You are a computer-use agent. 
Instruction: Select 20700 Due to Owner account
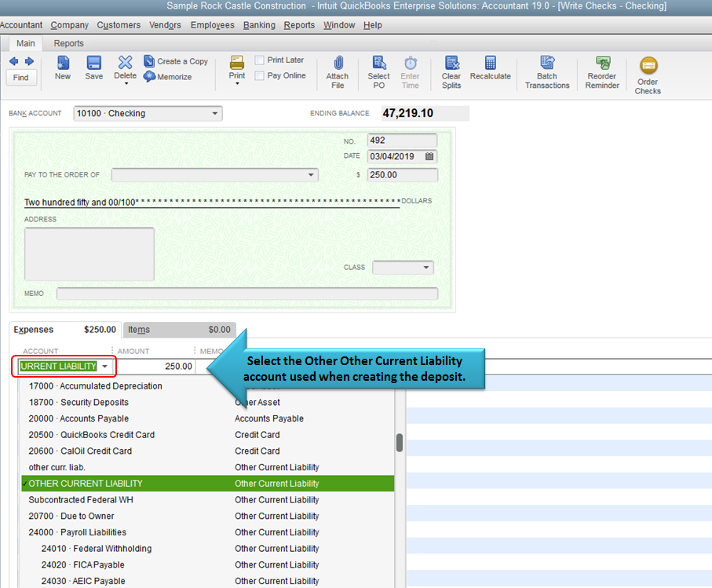point(207,517)
